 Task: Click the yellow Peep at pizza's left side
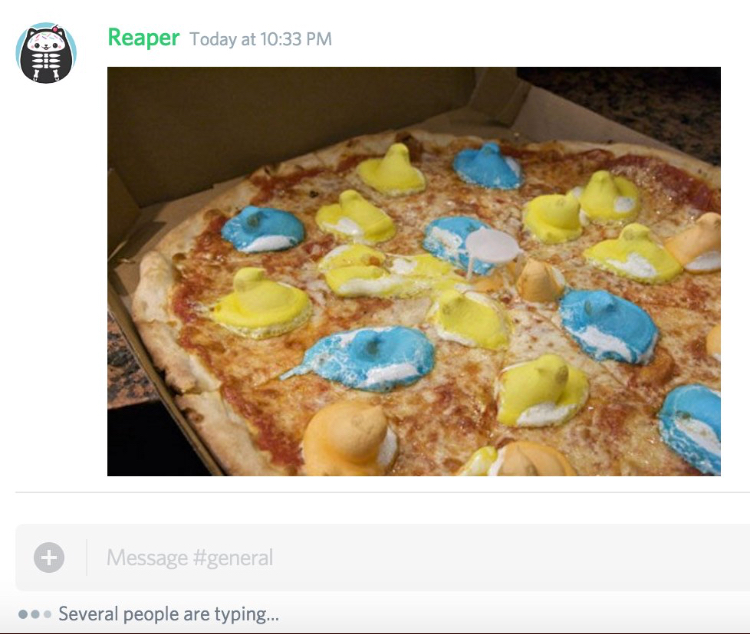coord(258,303)
